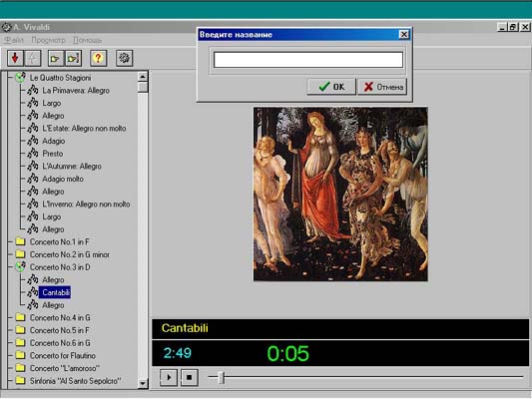Click the A. Vivaldi title bar app icon
This screenshot has width=532, height=399.
[6, 27]
